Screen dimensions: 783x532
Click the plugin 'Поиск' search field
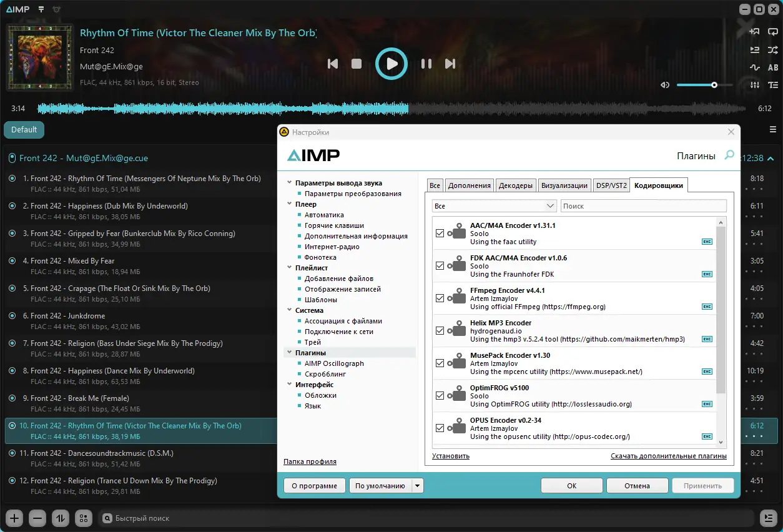click(x=644, y=205)
